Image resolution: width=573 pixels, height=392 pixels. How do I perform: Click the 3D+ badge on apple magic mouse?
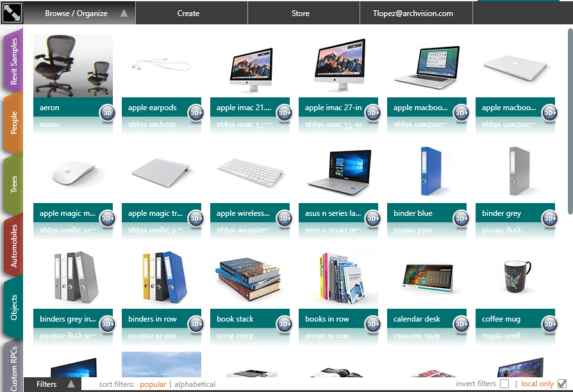108,218
